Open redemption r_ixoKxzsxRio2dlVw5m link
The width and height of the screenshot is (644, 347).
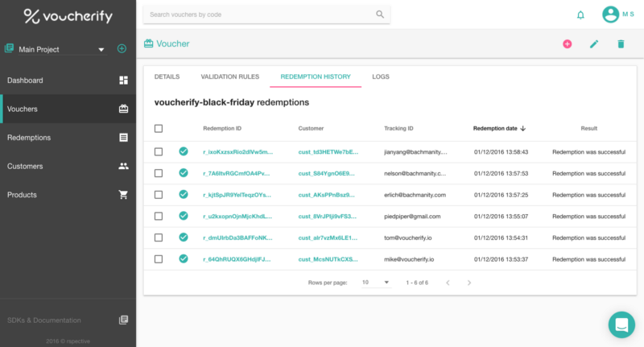click(x=237, y=152)
